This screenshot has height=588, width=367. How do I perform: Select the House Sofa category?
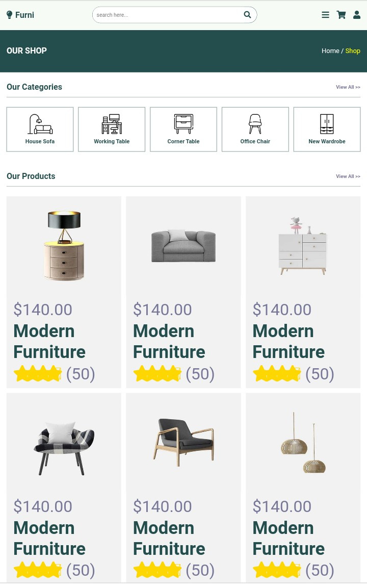point(40,129)
